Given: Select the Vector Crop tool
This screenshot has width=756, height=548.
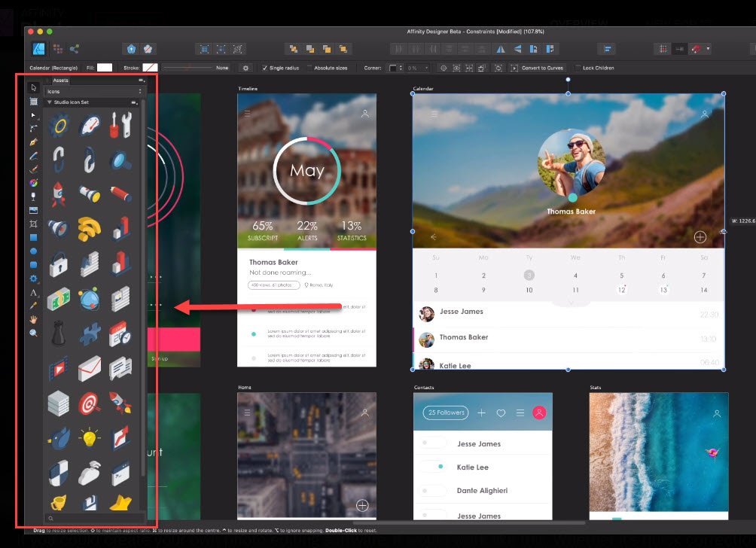Looking at the screenshot, I should click(x=33, y=224).
